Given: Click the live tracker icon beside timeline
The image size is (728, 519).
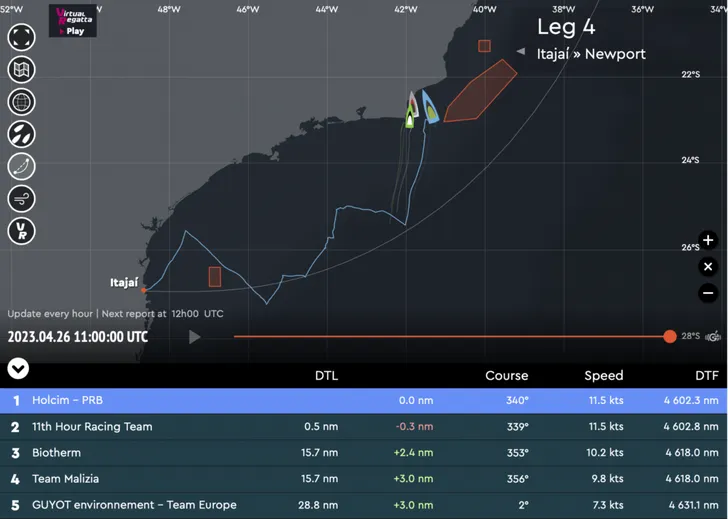Looking at the screenshot, I should tap(713, 337).
